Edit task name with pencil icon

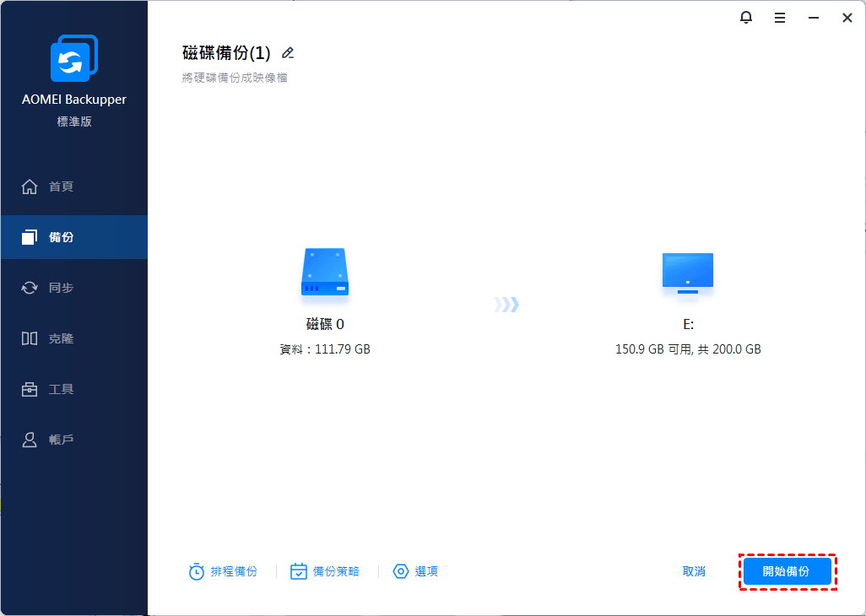point(287,53)
